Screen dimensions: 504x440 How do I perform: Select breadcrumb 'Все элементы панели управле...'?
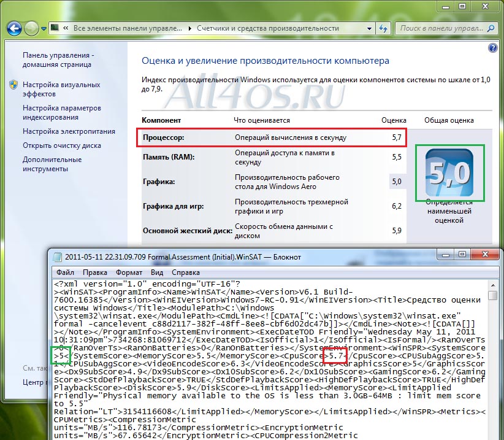128,28
